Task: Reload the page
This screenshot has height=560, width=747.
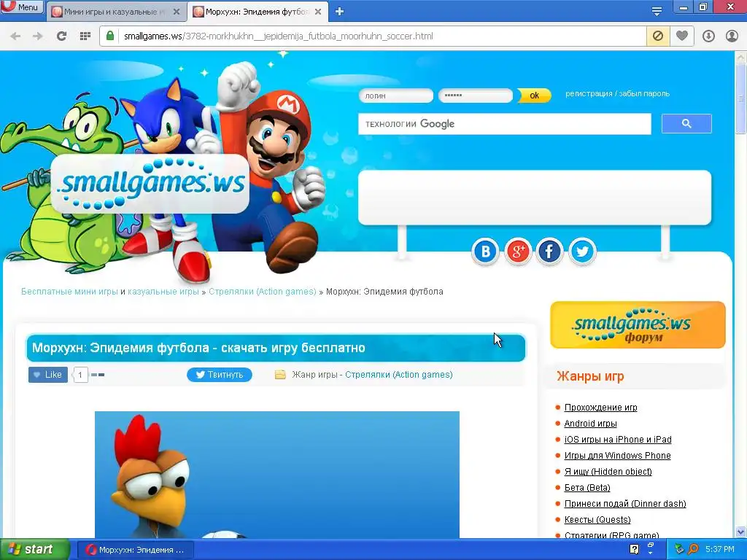Action: click(x=61, y=36)
